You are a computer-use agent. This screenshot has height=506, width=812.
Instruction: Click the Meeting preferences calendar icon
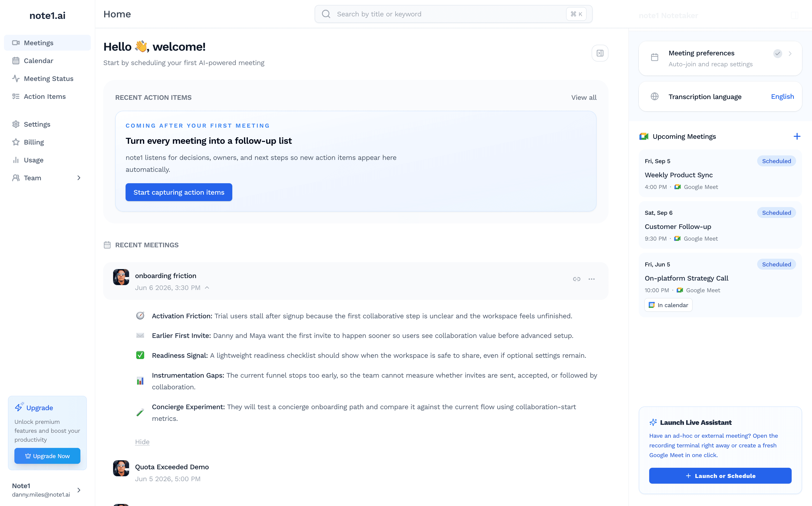(654, 58)
